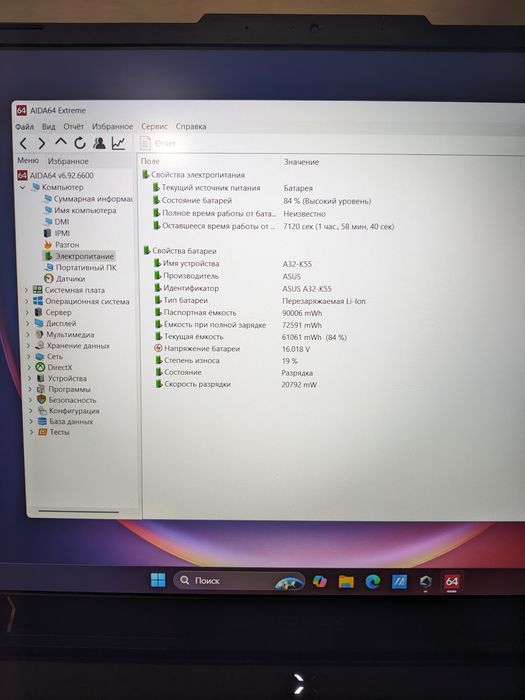Click the Безопасность shield icon

click(42, 400)
